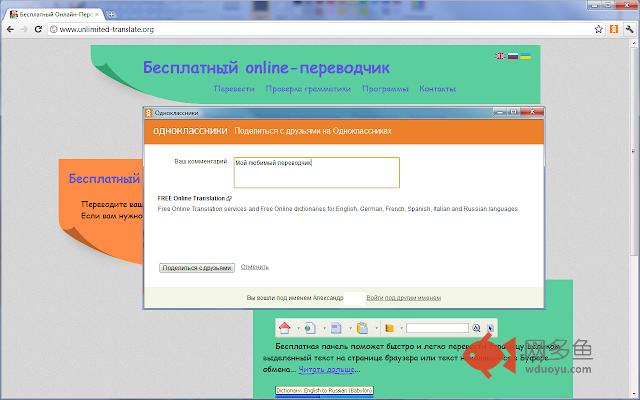Switch site language to Ukrainian flag
The width and height of the screenshot is (640, 400).
tap(525, 56)
